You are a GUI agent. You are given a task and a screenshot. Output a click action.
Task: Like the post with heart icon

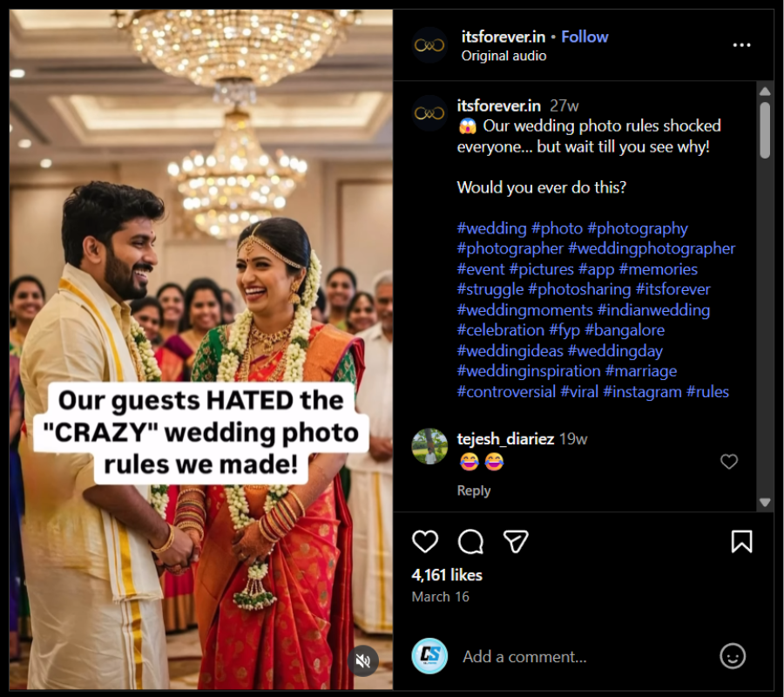(425, 542)
